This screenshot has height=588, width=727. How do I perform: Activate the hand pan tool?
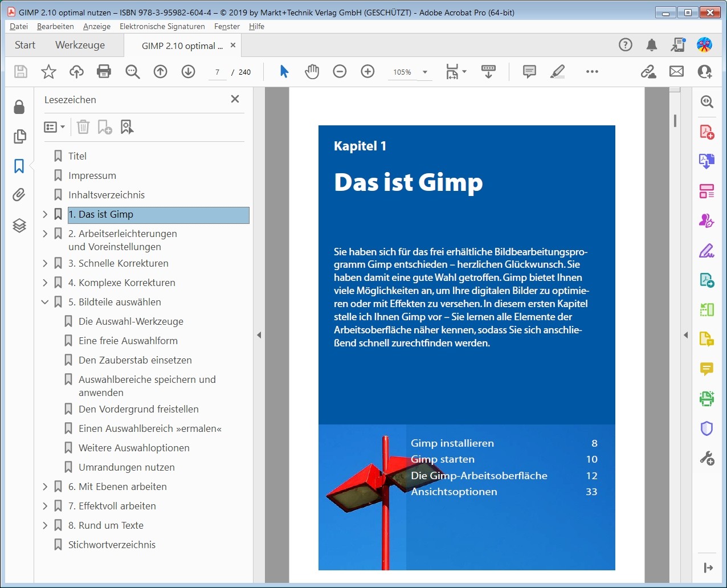click(312, 72)
